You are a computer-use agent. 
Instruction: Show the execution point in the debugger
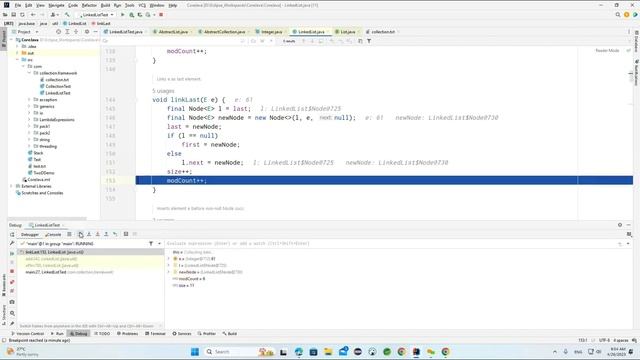point(69,234)
